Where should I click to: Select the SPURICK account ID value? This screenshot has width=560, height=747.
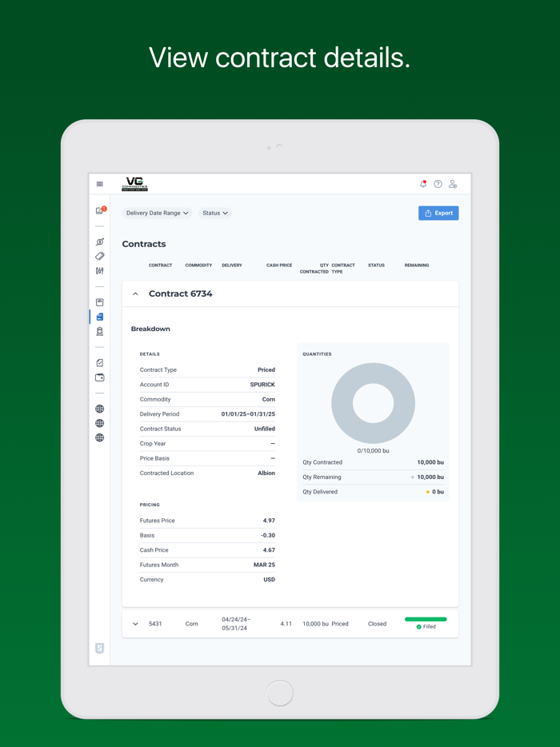click(262, 385)
